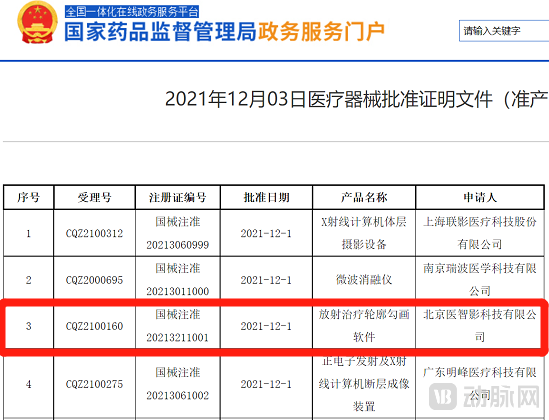Click product name X射线计算机体层摄影设备
Viewport: 549px width, 420px height.
click(364, 233)
